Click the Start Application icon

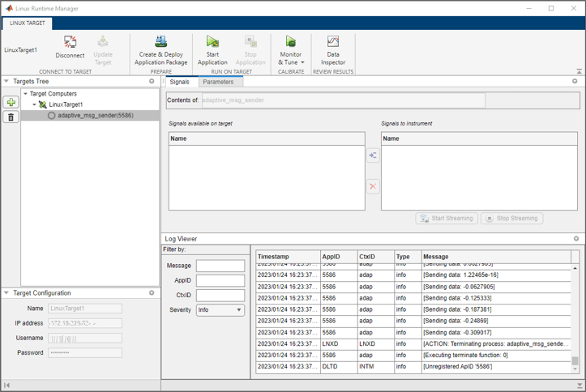tap(212, 42)
